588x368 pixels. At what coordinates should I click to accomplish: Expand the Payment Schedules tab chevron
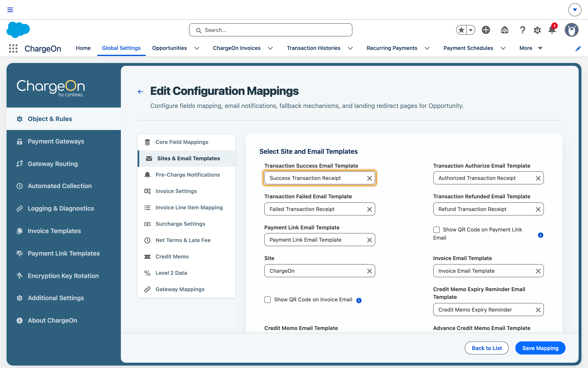point(503,48)
